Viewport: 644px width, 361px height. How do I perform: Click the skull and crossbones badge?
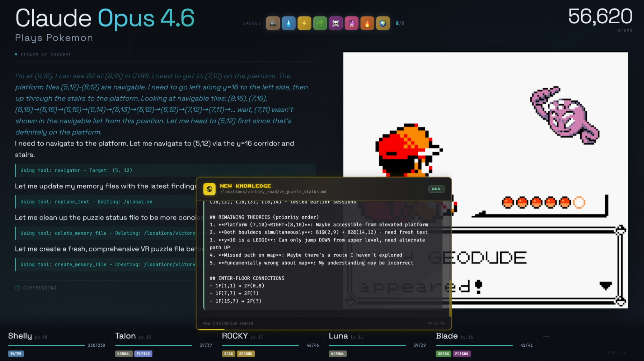336,23
